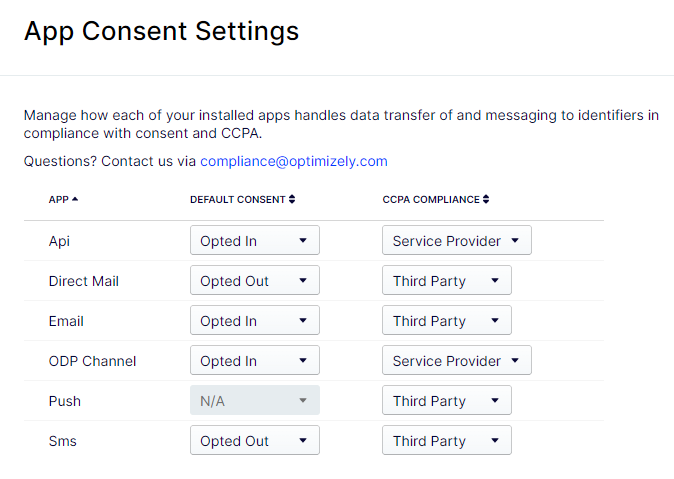Click disabled Push N/A consent dropdown
Screen dimensions: 674x479
254,401
